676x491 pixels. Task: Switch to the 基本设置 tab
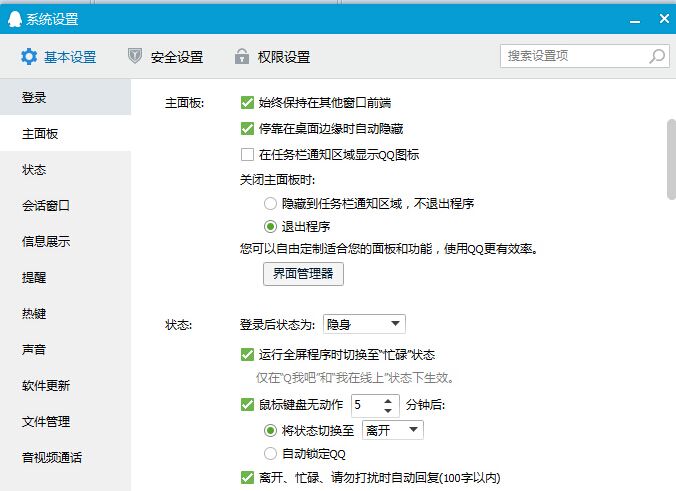click(59, 57)
